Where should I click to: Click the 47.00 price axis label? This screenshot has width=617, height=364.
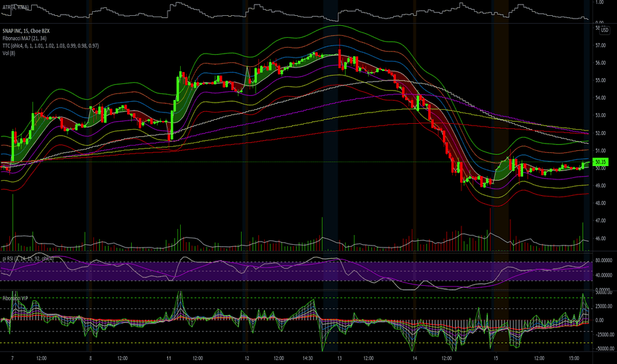600,221
